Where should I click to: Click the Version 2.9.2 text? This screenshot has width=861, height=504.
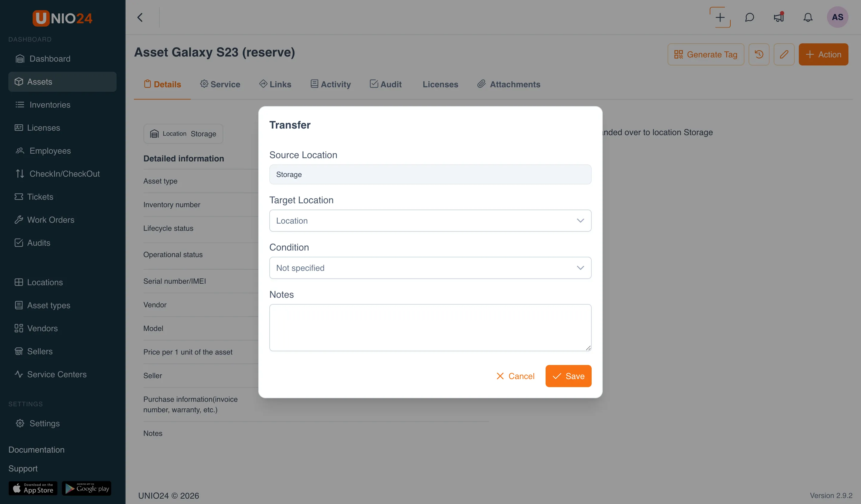click(x=831, y=495)
